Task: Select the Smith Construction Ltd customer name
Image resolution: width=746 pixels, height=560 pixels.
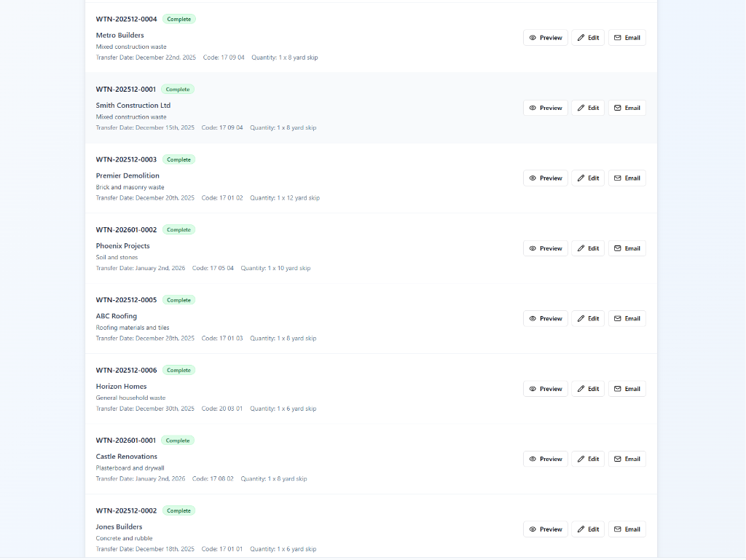Action: pos(133,106)
